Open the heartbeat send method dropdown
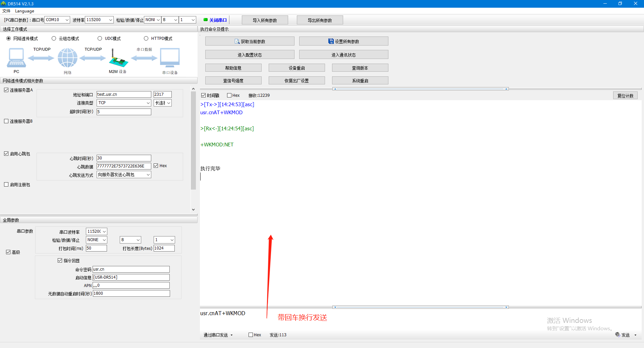Viewport: 644px width, 348px height. tap(148, 175)
